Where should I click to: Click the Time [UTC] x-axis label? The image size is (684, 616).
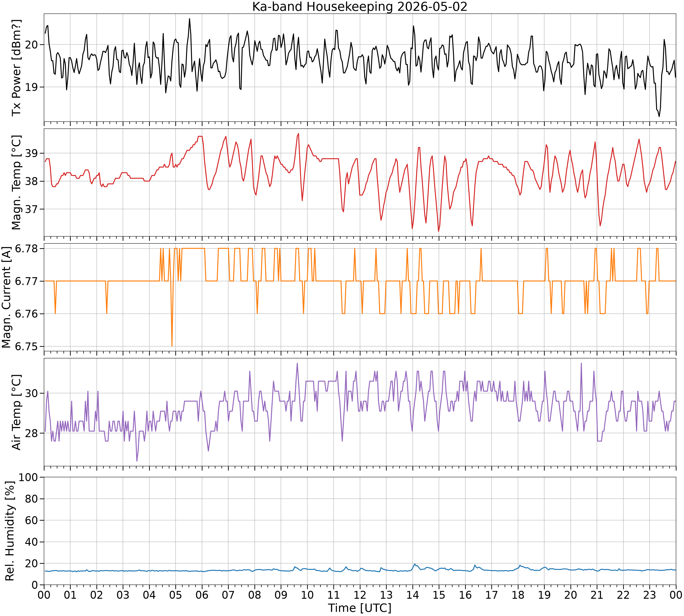click(360, 608)
